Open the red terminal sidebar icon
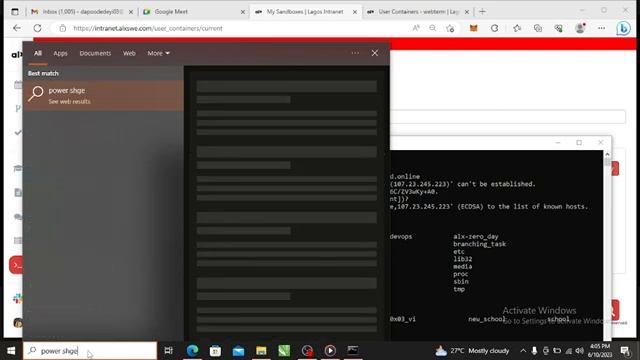 [x=16, y=265]
